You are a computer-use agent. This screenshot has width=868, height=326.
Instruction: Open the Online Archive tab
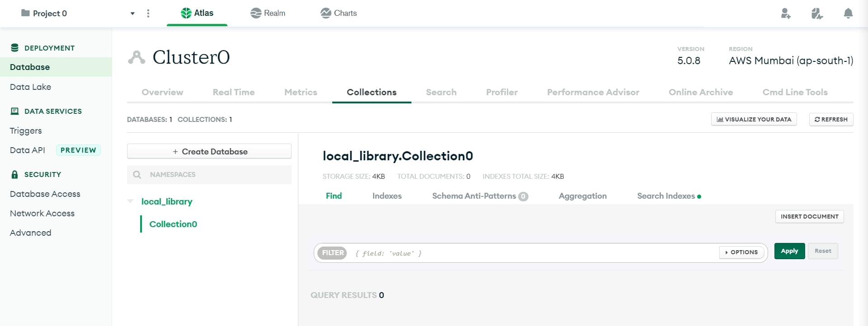(701, 92)
